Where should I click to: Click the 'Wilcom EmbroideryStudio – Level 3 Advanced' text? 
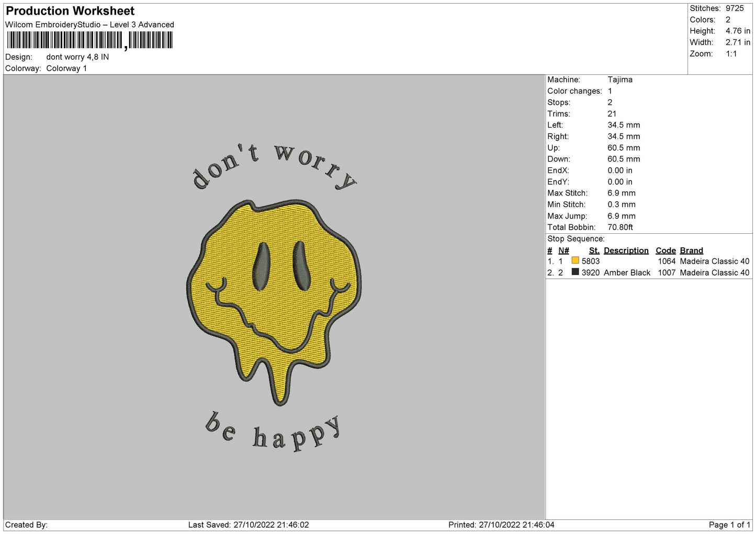pos(89,25)
